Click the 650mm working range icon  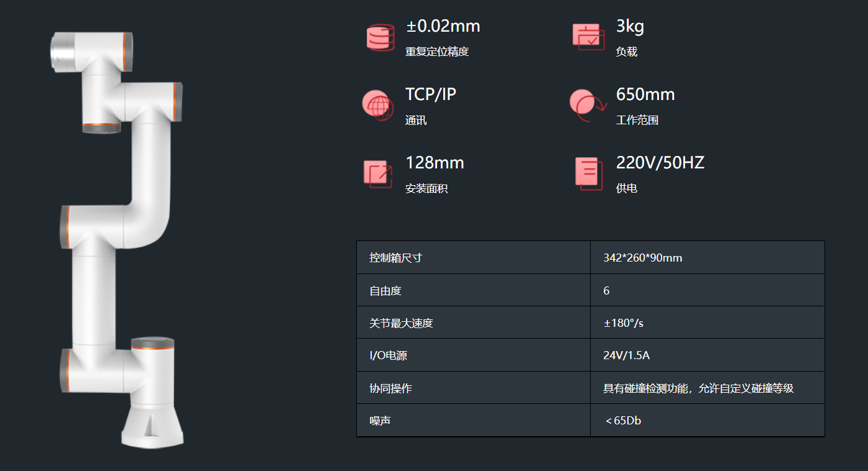[587, 106]
